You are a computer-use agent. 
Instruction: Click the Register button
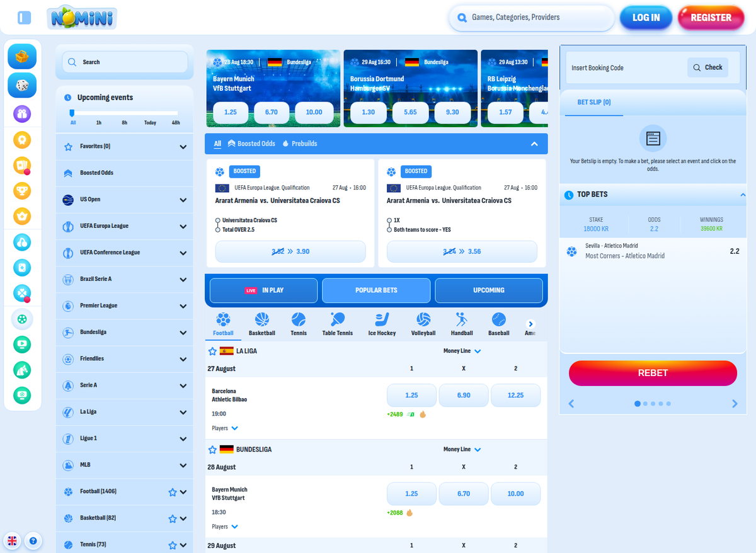711,18
